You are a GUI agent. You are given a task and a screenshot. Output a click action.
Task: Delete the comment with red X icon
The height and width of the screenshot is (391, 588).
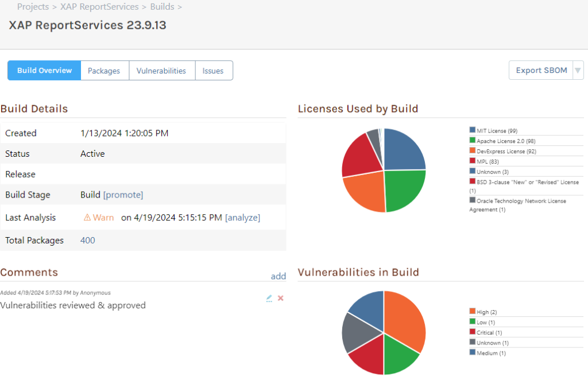pos(281,298)
